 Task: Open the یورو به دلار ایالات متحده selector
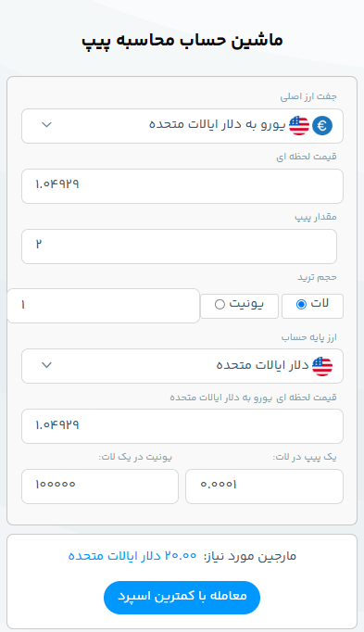click(x=182, y=126)
